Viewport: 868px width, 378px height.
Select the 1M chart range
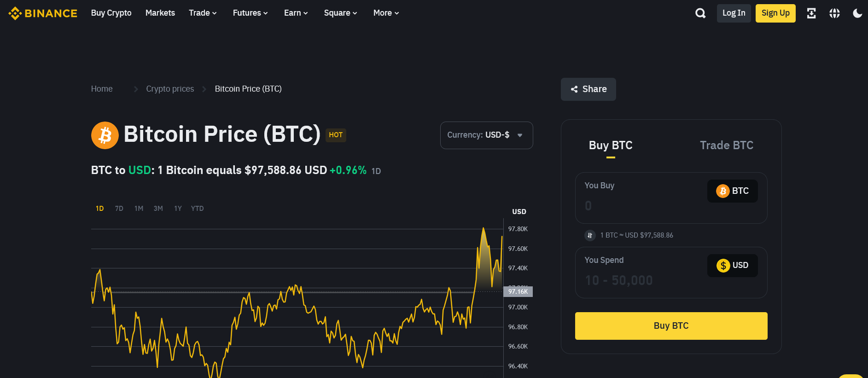(x=139, y=209)
